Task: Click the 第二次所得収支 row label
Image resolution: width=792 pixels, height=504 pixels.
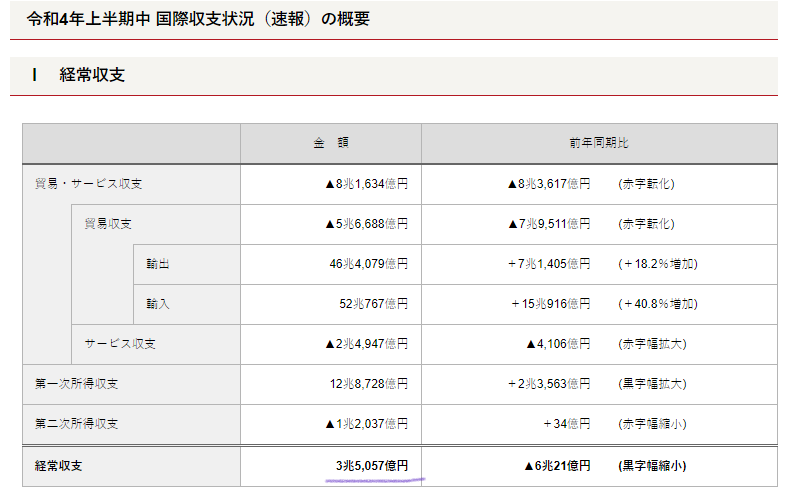Action: point(76,424)
